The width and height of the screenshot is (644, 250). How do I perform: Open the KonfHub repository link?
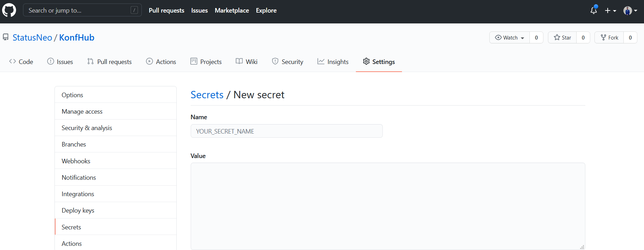(77, 37)
